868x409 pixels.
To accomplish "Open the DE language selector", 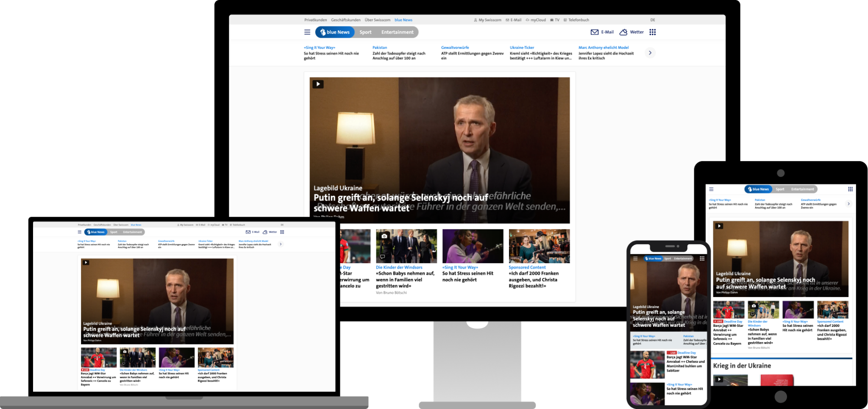I will tap(653, 19).
